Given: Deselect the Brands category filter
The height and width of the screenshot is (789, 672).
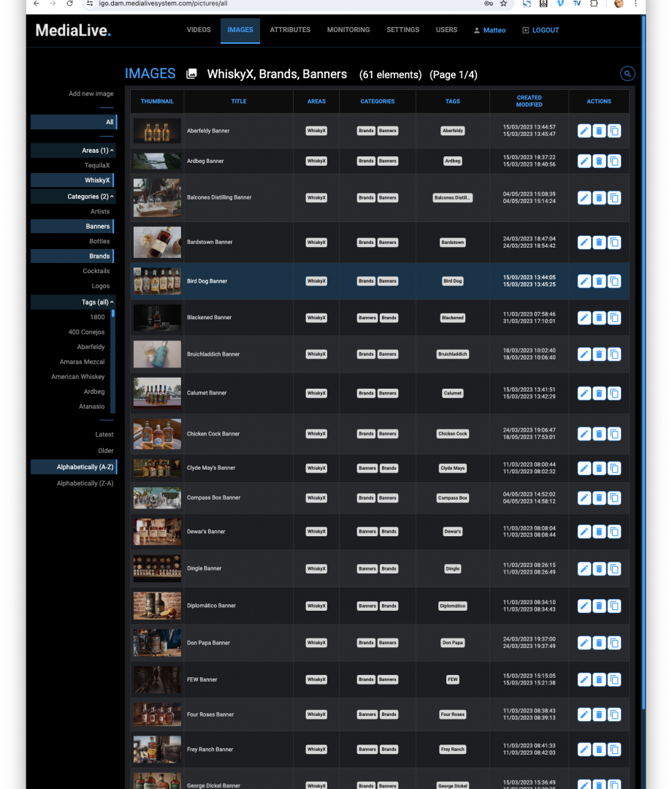Looking at the screenshot, I should coord(72,256).
